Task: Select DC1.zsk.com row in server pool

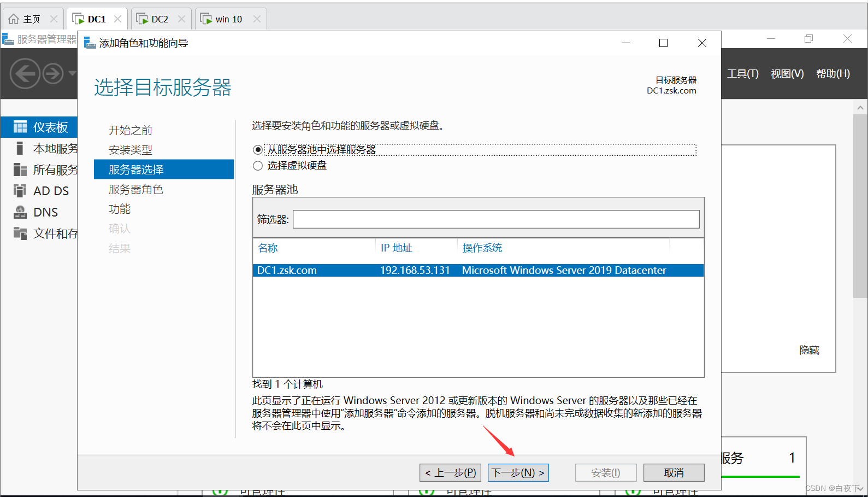Action: (x=478, y=270)
